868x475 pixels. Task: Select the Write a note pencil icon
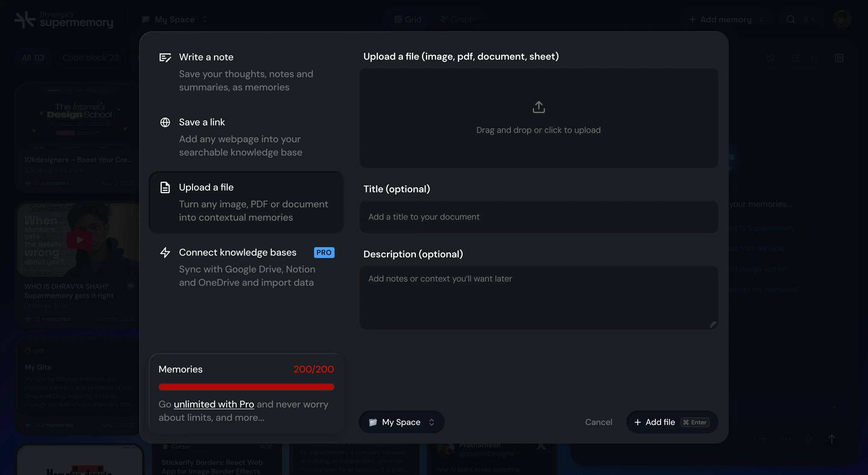(165, 57)
